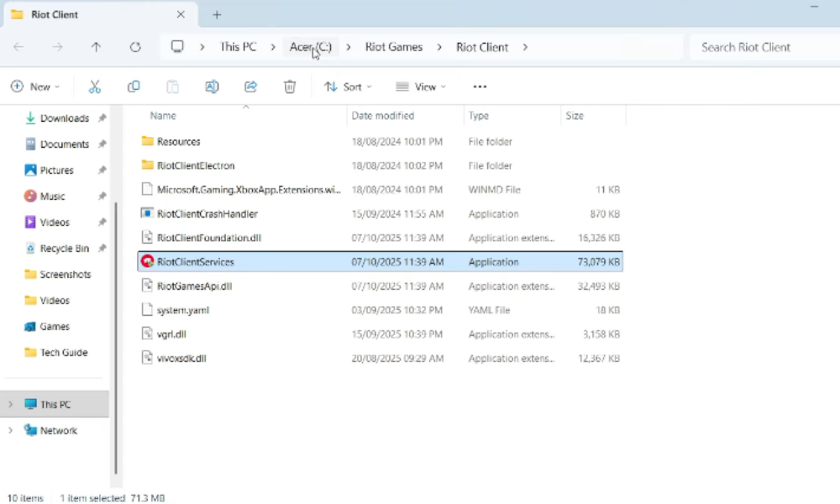Image resolution: width=840 pixels, height=504 pixels.
Task: Expand the This PC tree node
Action: [x=11, y=405]
